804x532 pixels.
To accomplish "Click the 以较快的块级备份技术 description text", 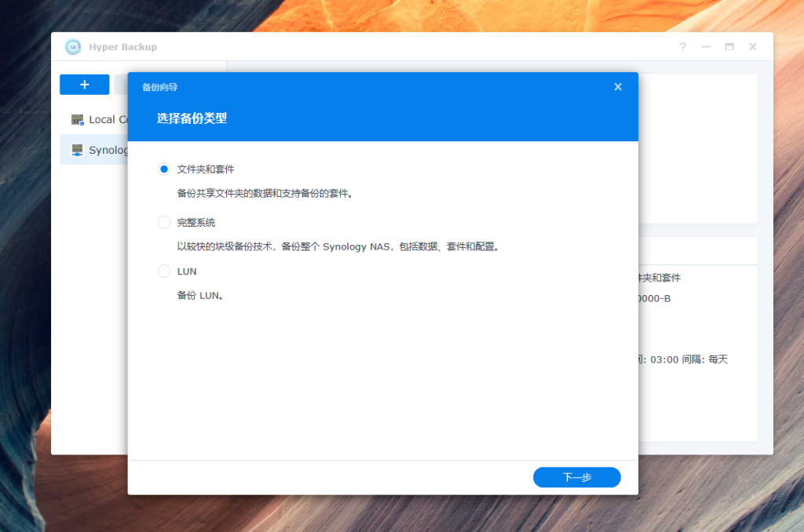I will [338, 246].
